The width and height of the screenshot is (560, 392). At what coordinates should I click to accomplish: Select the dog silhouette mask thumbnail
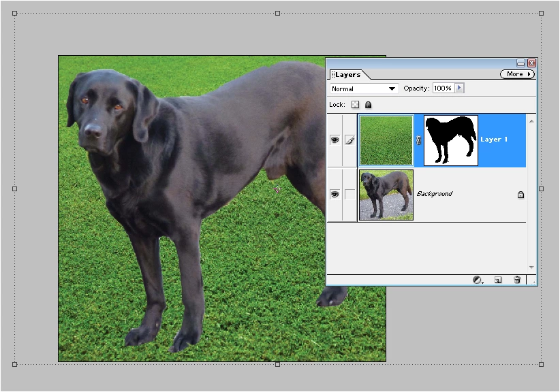(451, 141)
